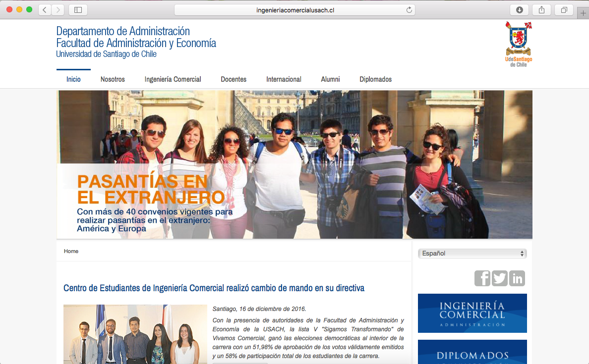Viewport: 589px width, 364px height.
Task: Open the Internacional menu item
Action: point(284,79)
